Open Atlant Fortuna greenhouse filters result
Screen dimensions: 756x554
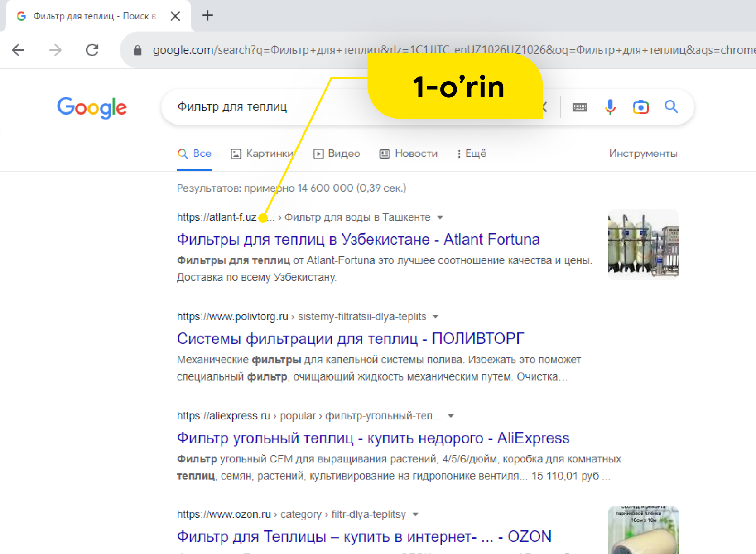358,240
